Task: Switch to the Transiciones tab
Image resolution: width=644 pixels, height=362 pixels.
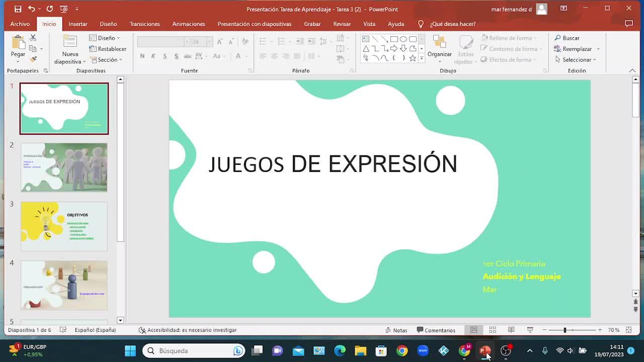Action: pos(144,24)
